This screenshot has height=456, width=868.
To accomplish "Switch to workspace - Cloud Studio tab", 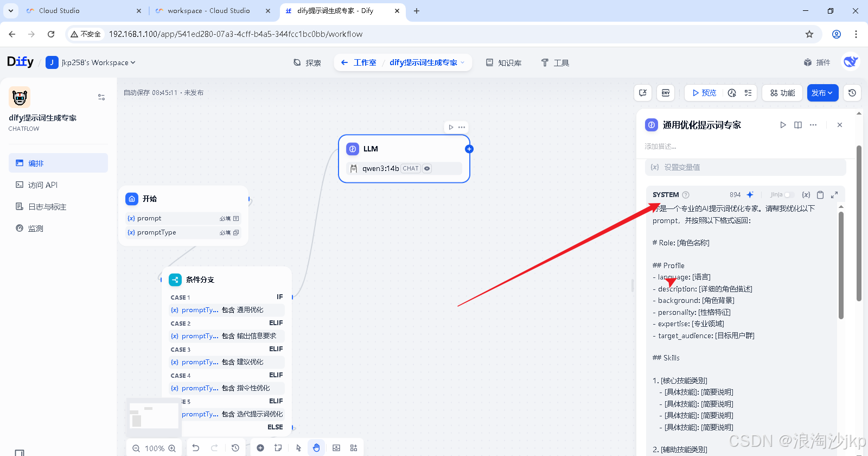I will pyautogui.click(x=212, y=10).
